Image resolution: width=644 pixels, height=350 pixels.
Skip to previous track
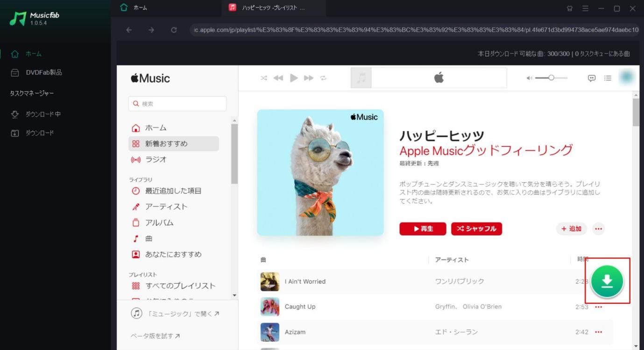278,78
